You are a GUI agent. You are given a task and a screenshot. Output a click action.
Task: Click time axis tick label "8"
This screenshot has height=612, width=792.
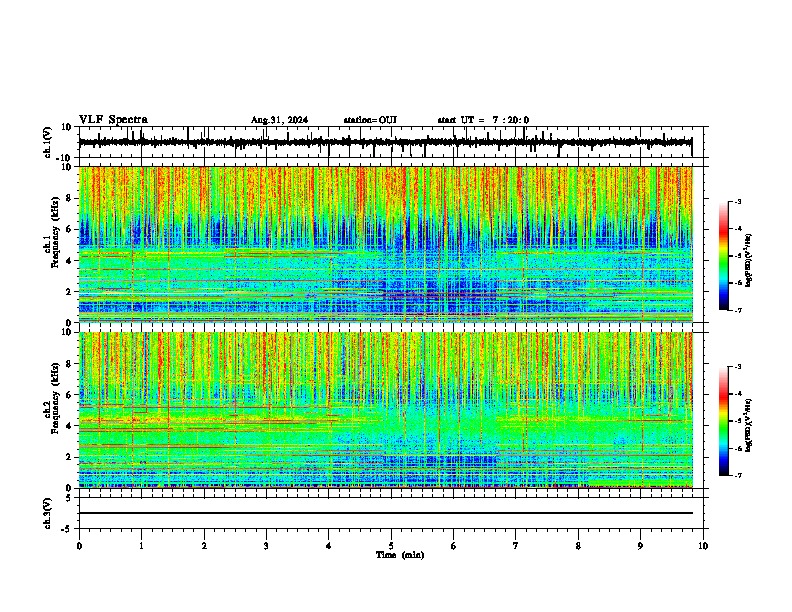(x=578, y=546)
